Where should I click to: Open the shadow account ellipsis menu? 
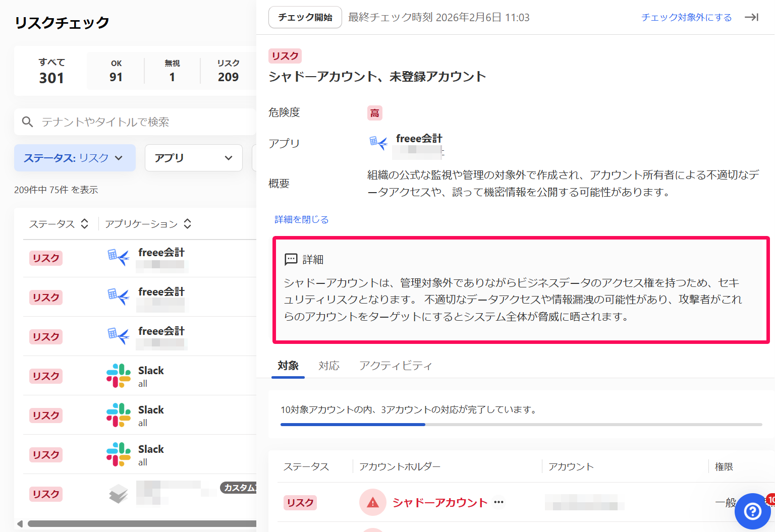(499, 502)
